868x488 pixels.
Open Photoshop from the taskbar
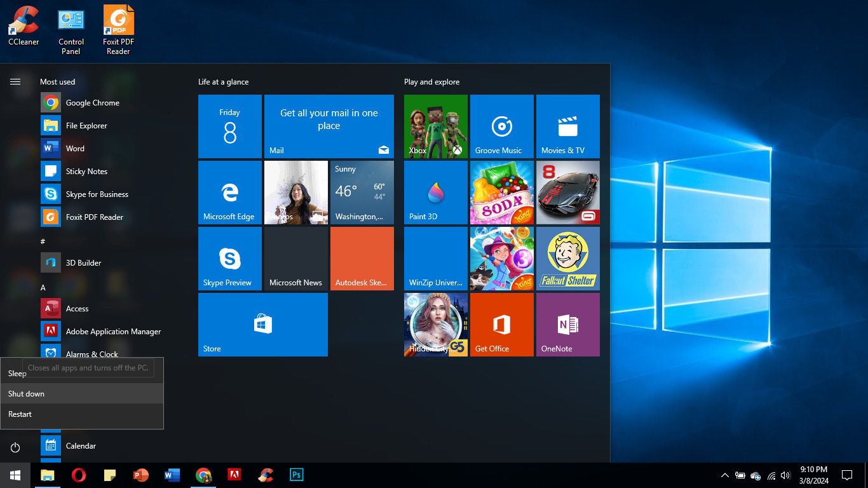pos(297,475)
